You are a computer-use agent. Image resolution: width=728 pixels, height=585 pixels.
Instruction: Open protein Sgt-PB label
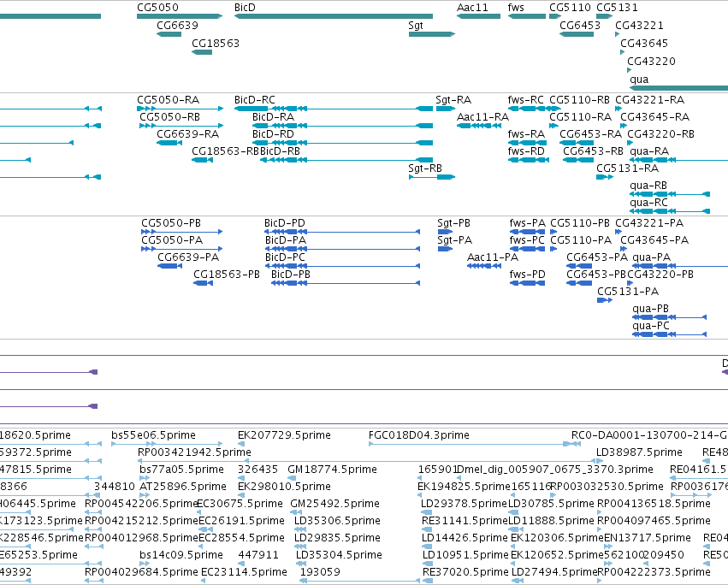(453, 223)
